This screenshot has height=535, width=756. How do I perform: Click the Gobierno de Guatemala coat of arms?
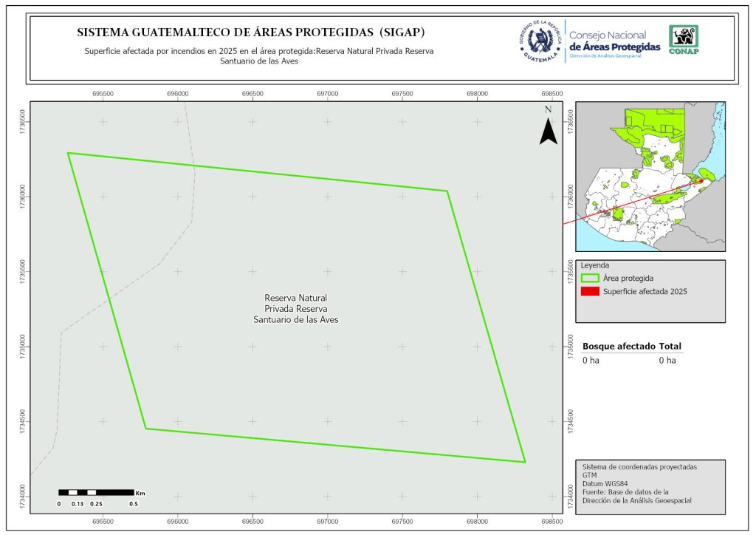pos(540,41)
